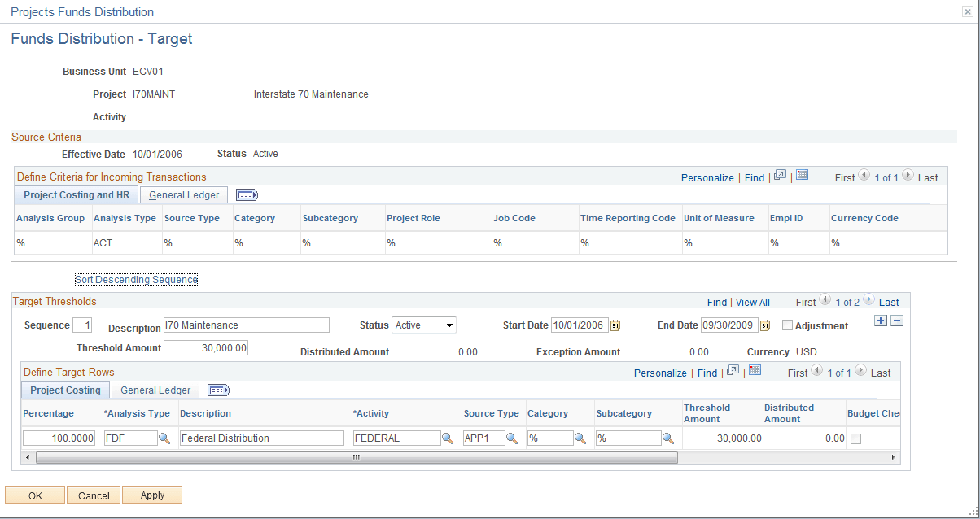This screenshot has height=519, width=980.
Task: Open End Date calendar picker
Action: 765,325
